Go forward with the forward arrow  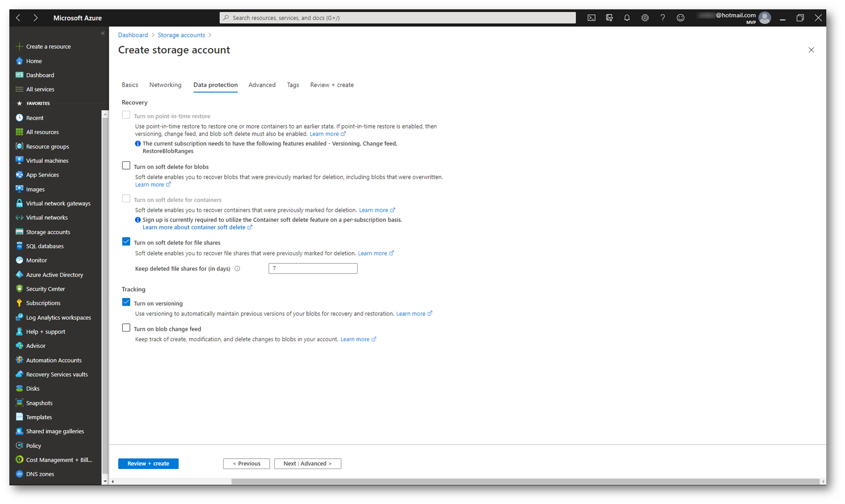click(x=36, y=18)
